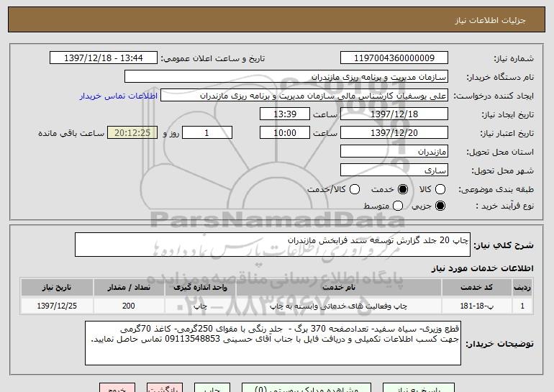Click the quantity cell 200
Viewport: 554px width, 392px height.
129,306
